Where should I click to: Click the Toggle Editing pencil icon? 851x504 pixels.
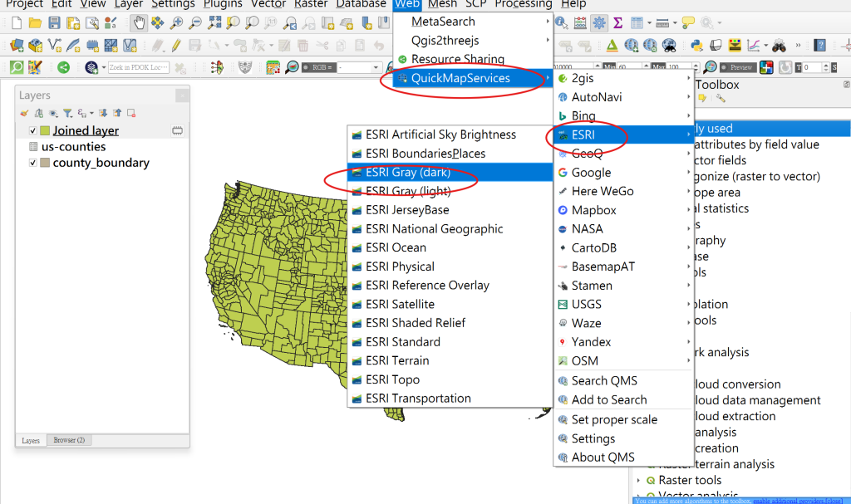coord(176,46)
